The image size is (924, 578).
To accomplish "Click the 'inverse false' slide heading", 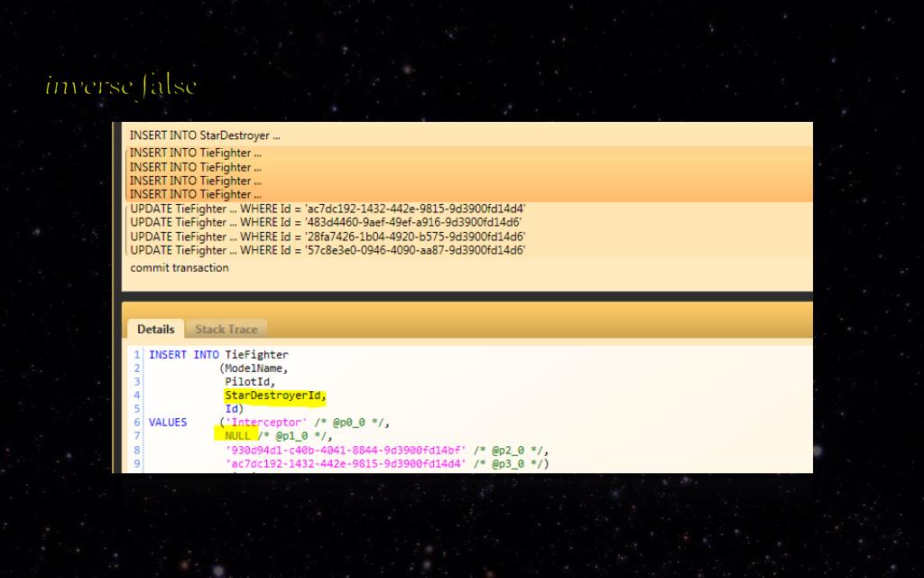I will click(121, 86).
